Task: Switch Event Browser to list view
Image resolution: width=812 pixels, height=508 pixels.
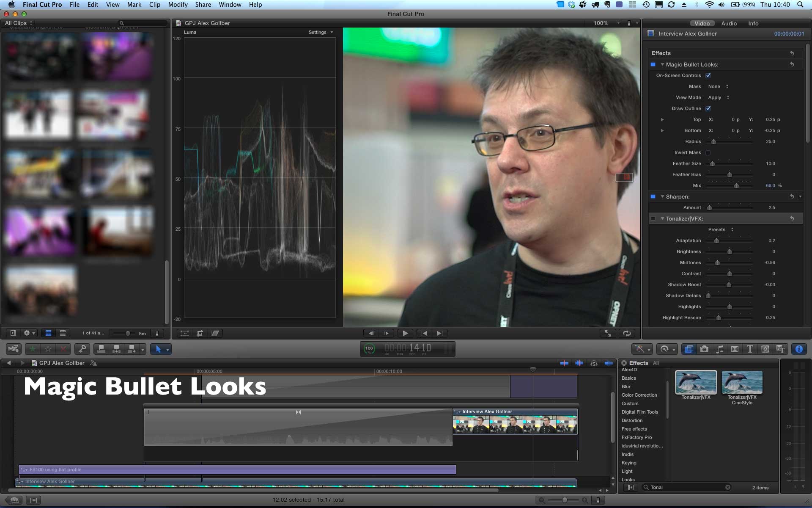Action: click(63, 333)
